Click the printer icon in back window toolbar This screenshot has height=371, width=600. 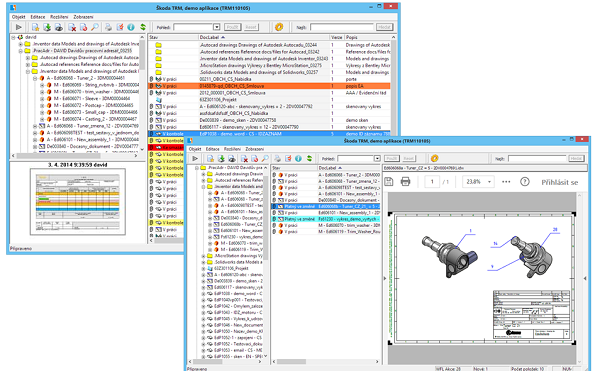pyautogui.click(x=108, y=27)
